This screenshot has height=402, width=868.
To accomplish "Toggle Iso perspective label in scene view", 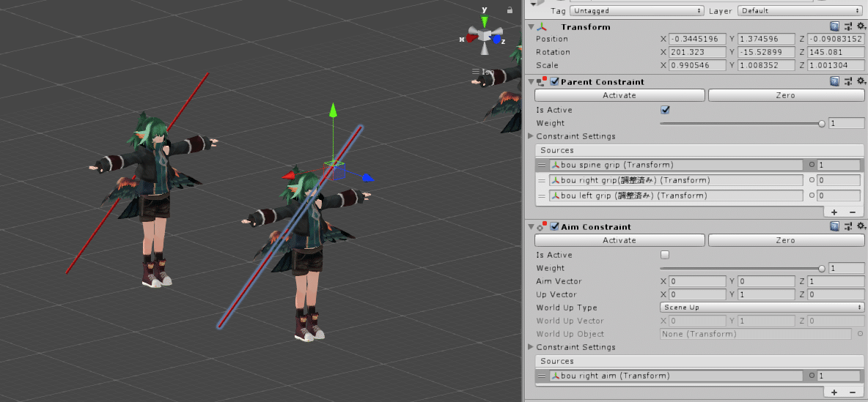I will click(488, 72).
